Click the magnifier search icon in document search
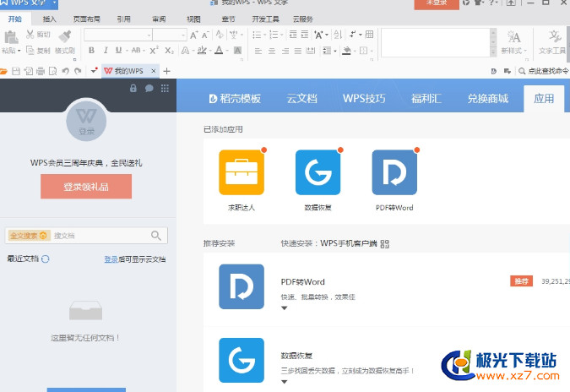This screenshot has width=570, height=392. (x=156, y=236)
